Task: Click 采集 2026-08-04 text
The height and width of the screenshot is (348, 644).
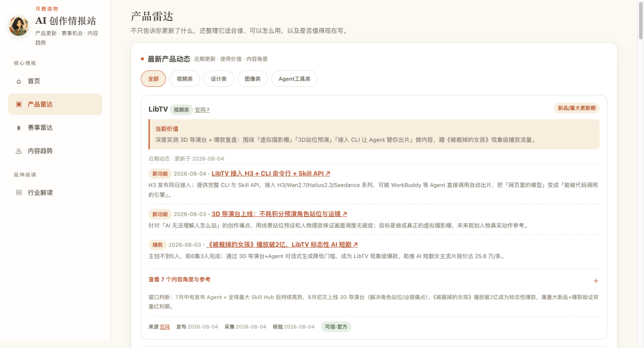Action: tap(245, 327)
